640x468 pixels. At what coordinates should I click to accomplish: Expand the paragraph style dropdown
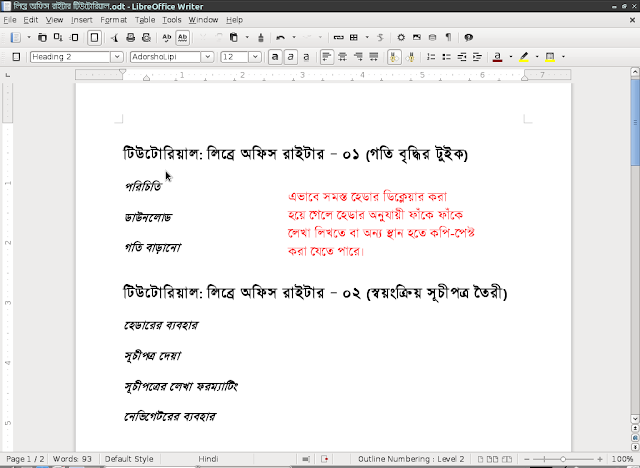(117, 57)
